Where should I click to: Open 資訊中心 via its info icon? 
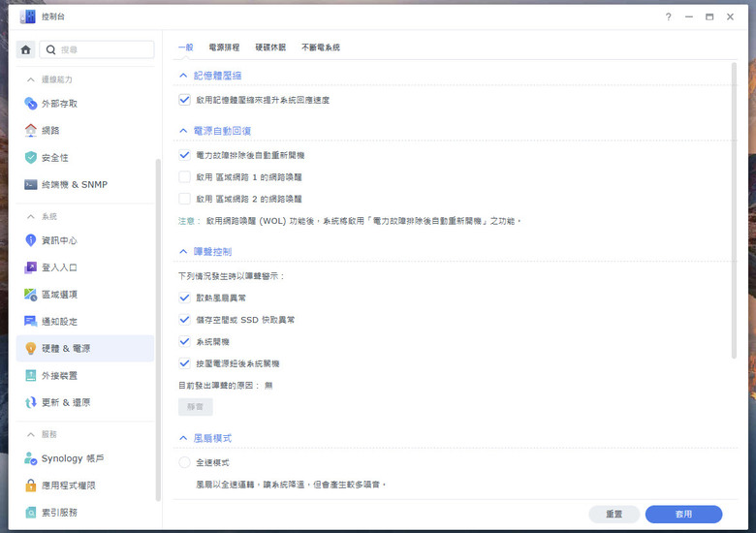(x=30, y=240)
